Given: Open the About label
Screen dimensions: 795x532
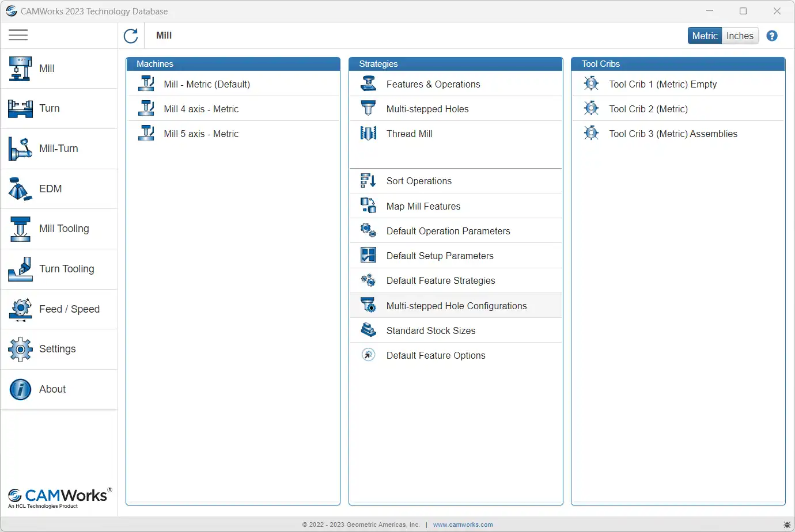Looking at the screenshot, I should click(x=52, y=389).
